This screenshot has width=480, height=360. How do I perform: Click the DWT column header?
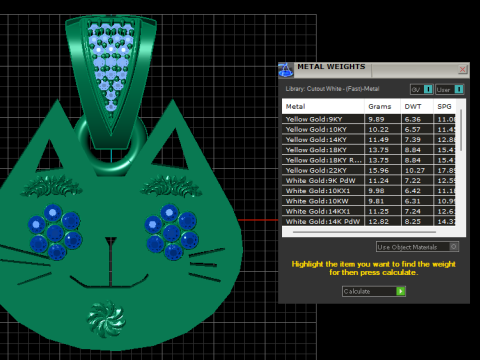(x=417, y=107)
